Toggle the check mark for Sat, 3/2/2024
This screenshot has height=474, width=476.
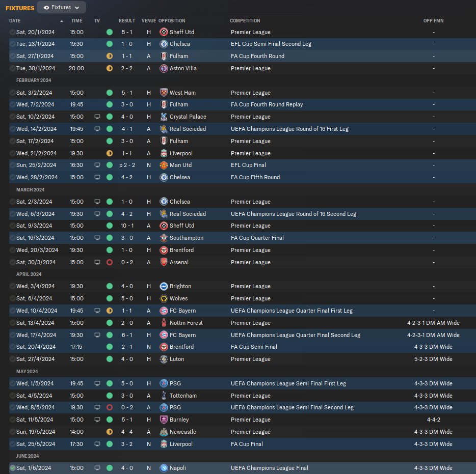point(12,93)
